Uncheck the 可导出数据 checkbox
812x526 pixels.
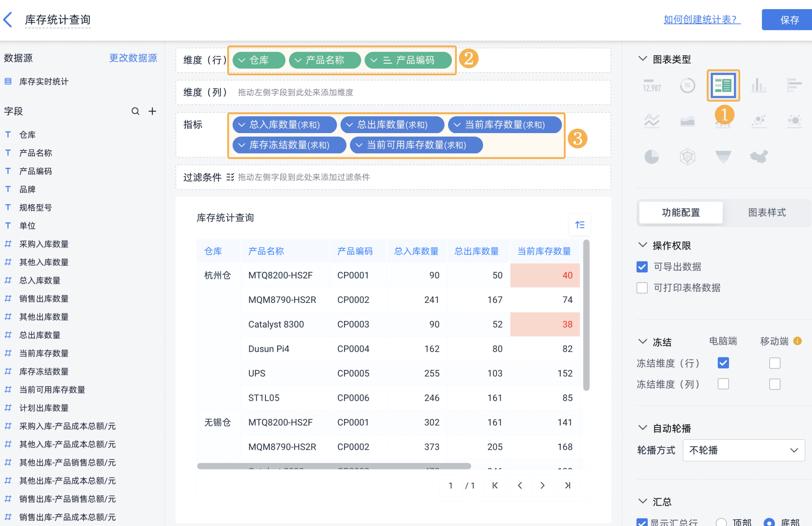[x=642, y=267]
